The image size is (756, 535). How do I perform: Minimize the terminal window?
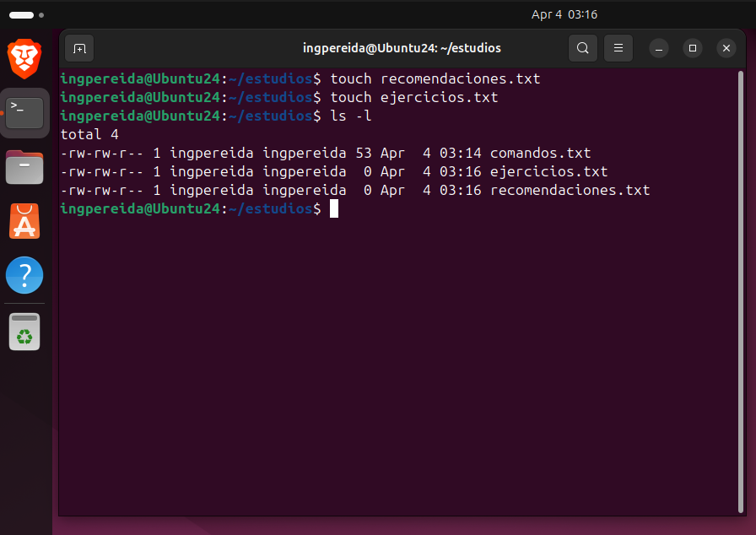click(x=659, y=48)
